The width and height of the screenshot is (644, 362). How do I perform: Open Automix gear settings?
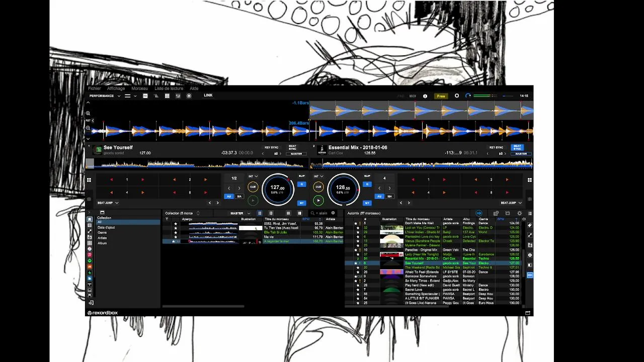(x=520, y=213)
